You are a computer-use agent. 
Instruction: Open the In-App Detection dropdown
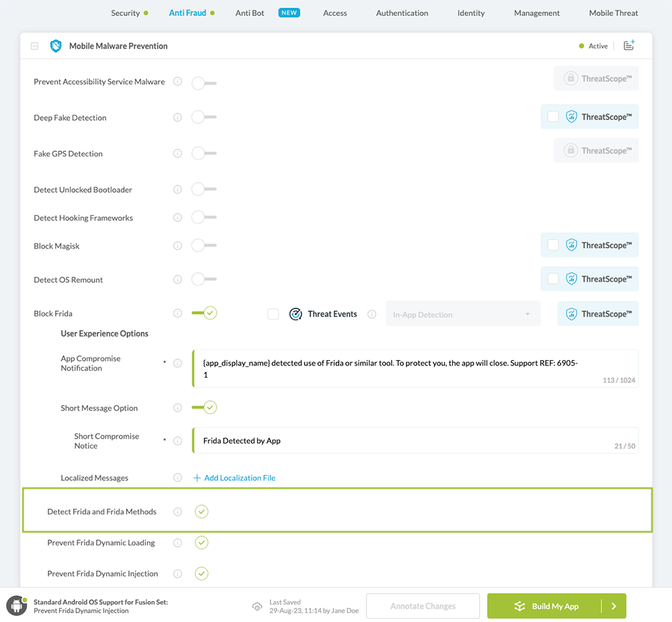tap(462, 314)
